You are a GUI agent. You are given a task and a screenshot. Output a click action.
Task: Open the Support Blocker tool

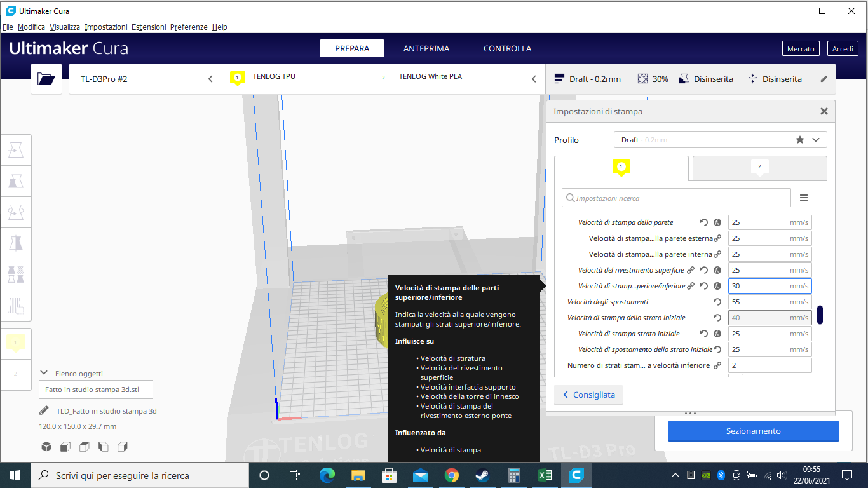pos(16,306)
